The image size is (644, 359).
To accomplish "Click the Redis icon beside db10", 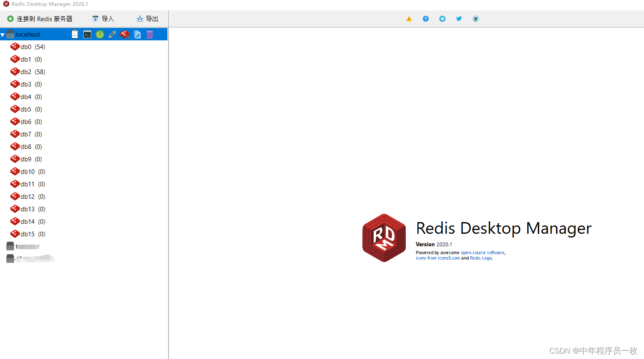I will (x=15, y=171).
